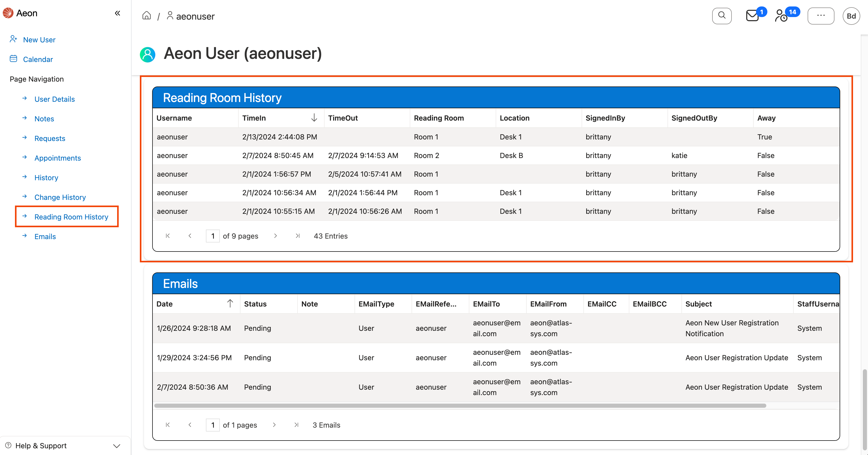Collapse the left sidebar
Image resolution: width=868 pixels, height=455 pixels.
click(x=118, y=13)
